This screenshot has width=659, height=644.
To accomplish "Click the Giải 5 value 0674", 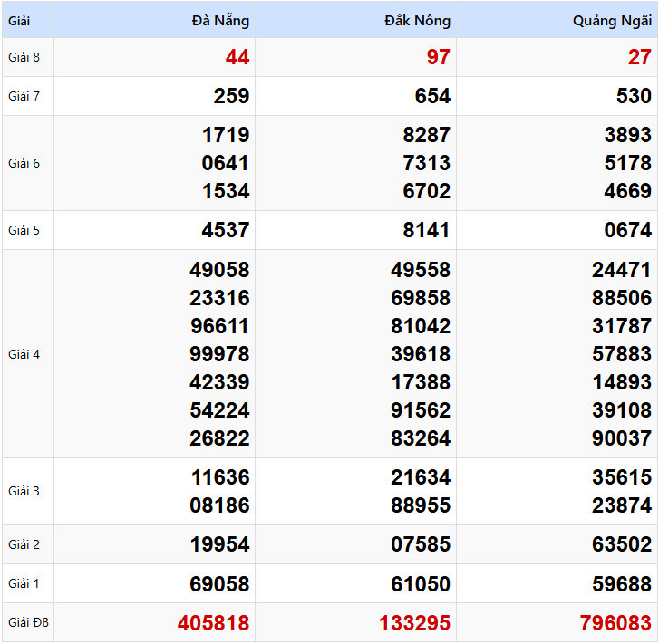I will (x=628, y=230).
